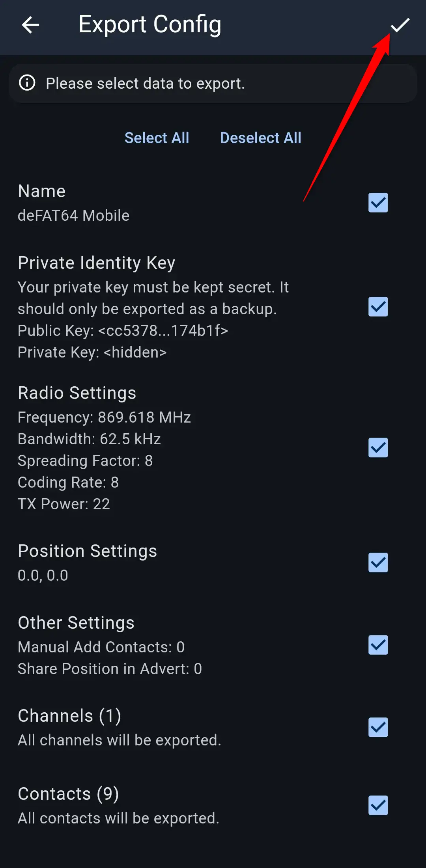Disable the Radio Settings checkbox
Image resolution: width=426 pixels, height=868 pixels.
tap(378, 448)
